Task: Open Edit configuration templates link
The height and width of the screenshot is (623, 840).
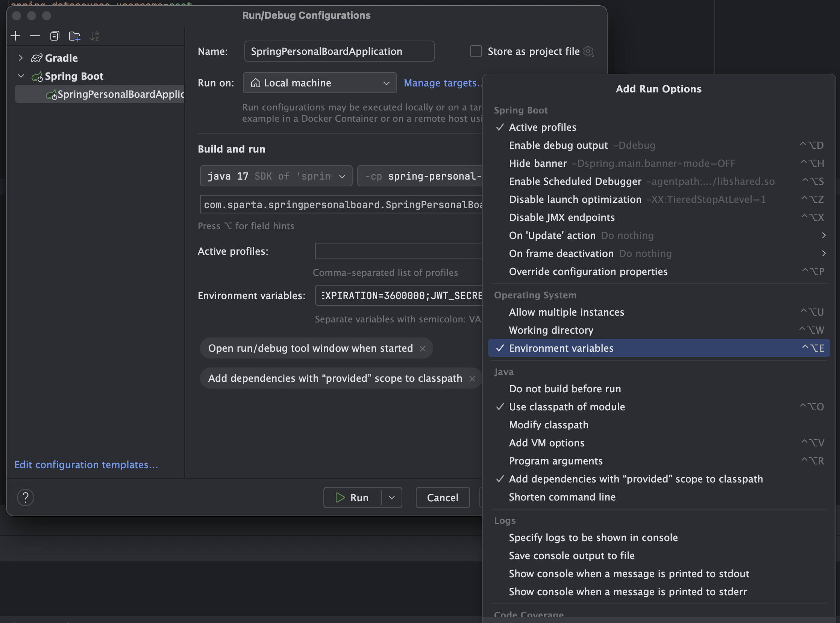Action: tap(86, 464)
